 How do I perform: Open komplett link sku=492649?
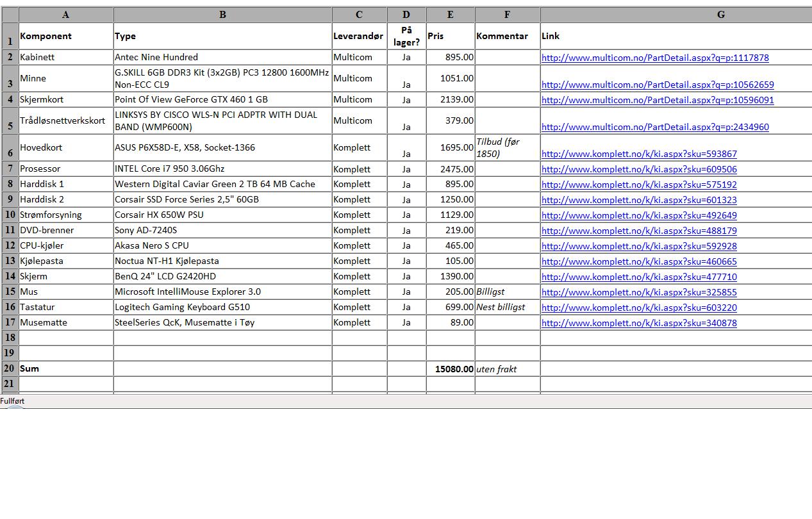pyautogui.click(x=639, y=215)
